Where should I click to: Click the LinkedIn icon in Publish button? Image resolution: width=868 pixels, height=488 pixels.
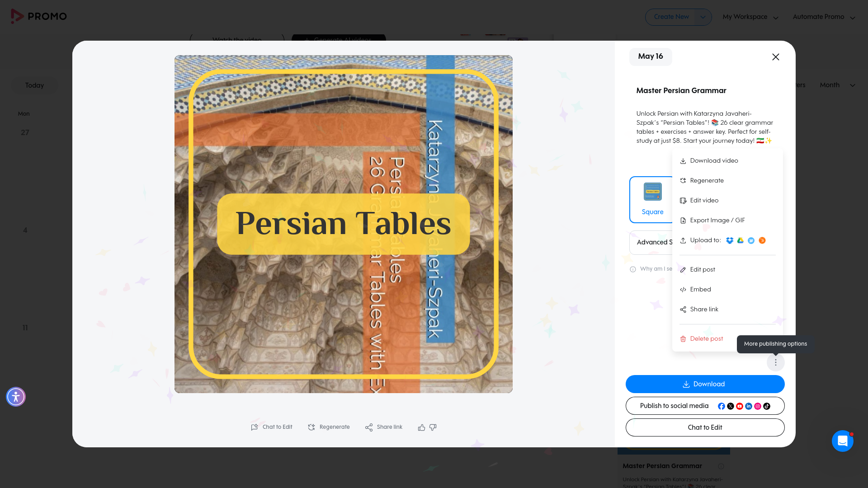coord(749,406)
